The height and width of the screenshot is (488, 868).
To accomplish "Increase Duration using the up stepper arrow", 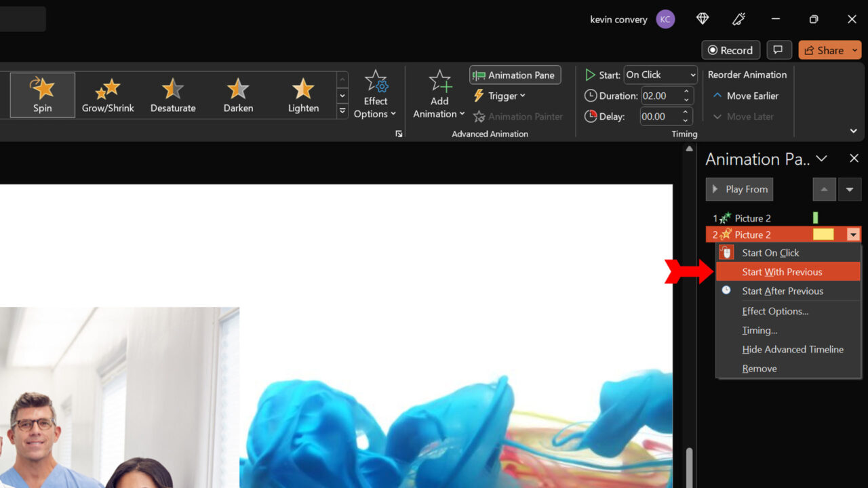I will [x=686, y=91].
